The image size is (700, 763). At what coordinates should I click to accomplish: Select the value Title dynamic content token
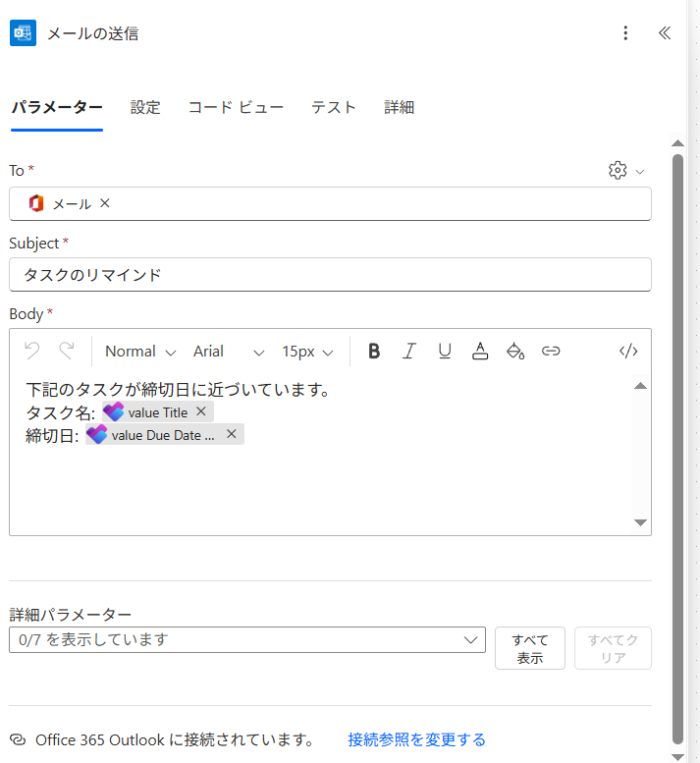coord(158,412)
